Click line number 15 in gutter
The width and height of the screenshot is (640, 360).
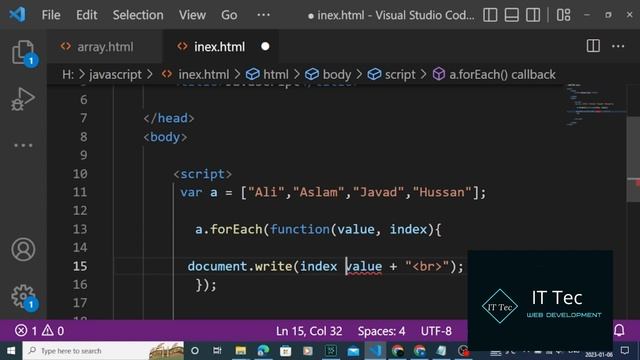click(x=80, y=266)
